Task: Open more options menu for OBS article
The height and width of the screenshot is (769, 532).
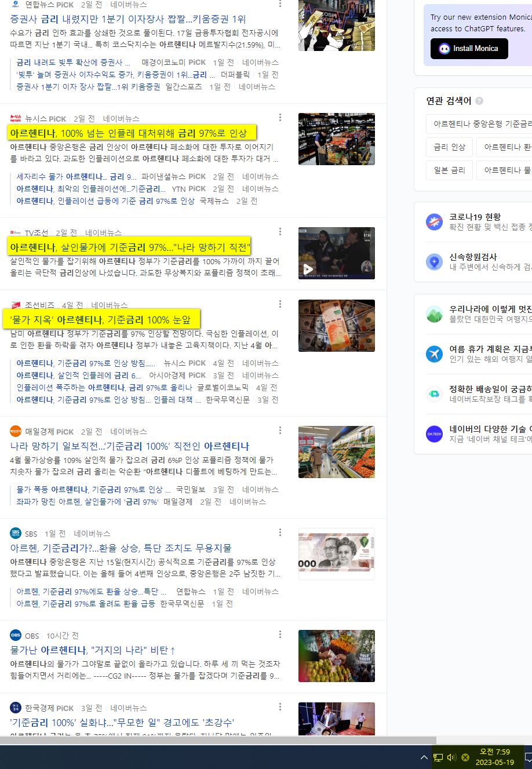Action: point(280,634)
